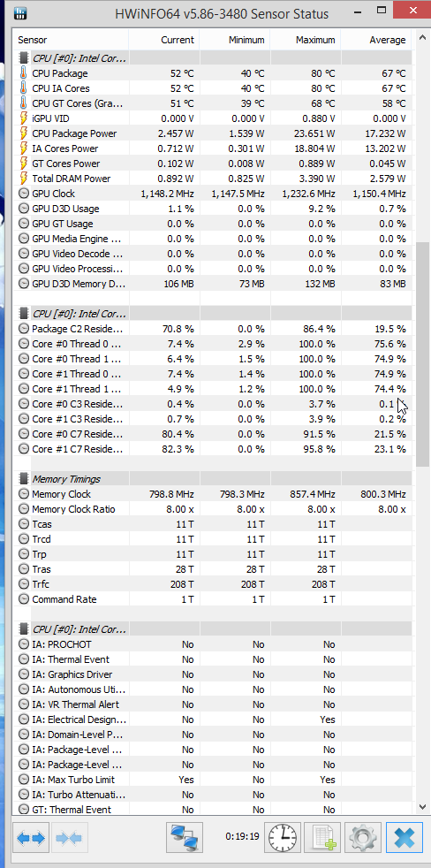Select the GPU Clock sensor row
Viewport: 431px width, 868px height.
click(212, 194)
